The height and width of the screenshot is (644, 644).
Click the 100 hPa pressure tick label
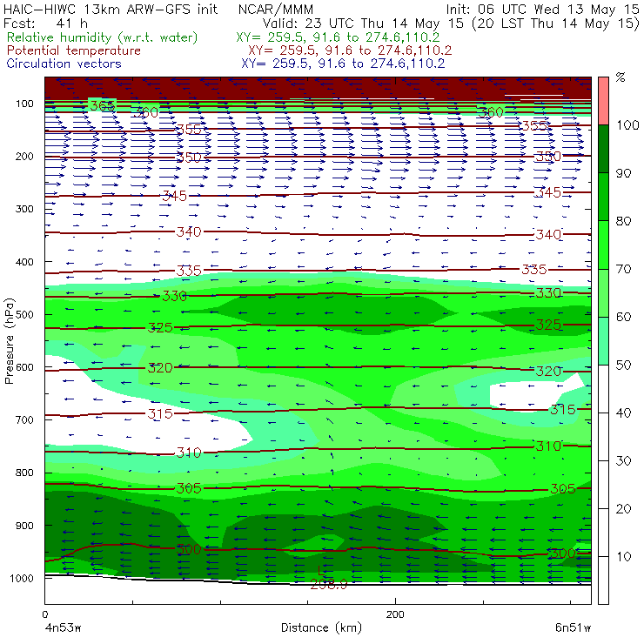pos(24,104)
